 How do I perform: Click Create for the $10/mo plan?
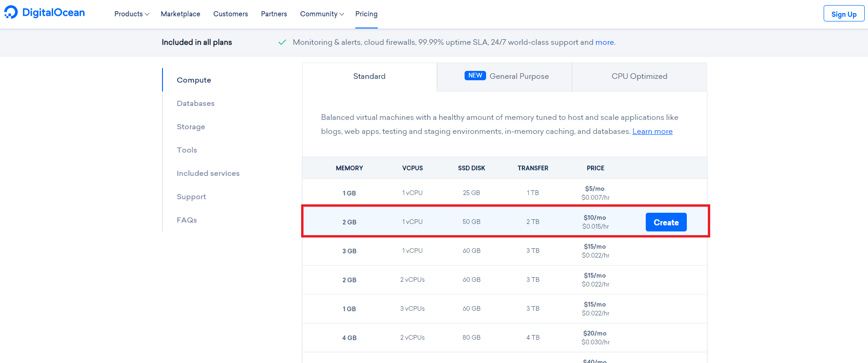point(666,222)
